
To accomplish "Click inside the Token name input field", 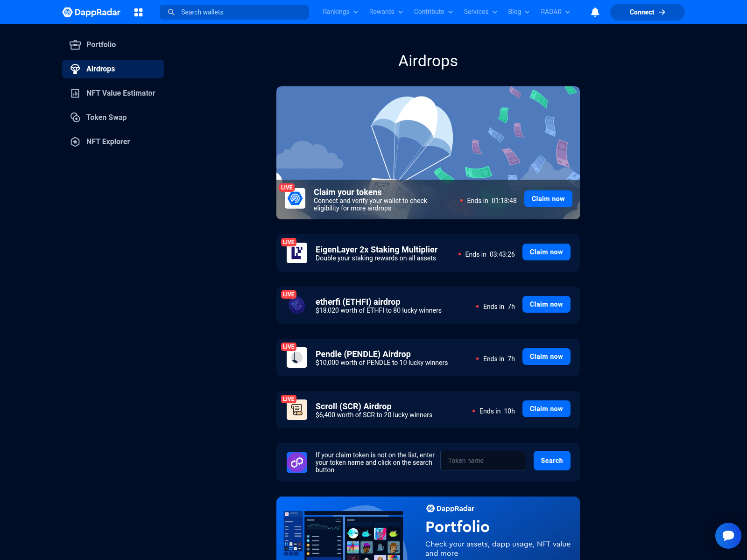I will click(x=483, y=461).
